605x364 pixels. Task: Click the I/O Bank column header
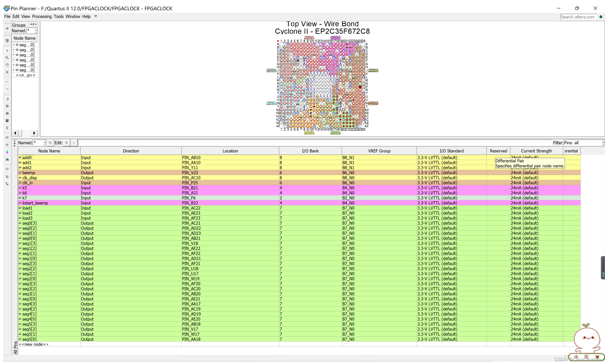tap(310, 151)
